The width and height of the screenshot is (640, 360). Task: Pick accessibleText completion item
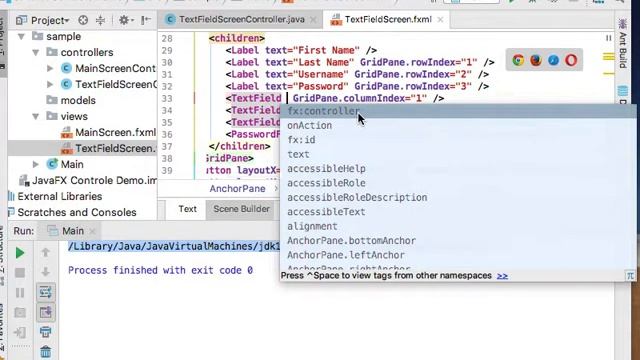(x=458, y=212)
